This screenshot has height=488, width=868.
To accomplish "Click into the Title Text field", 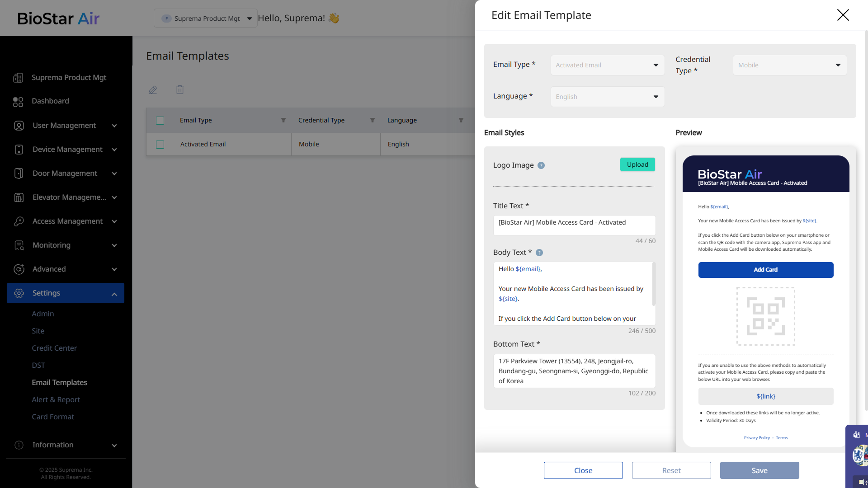I will 574,225.
